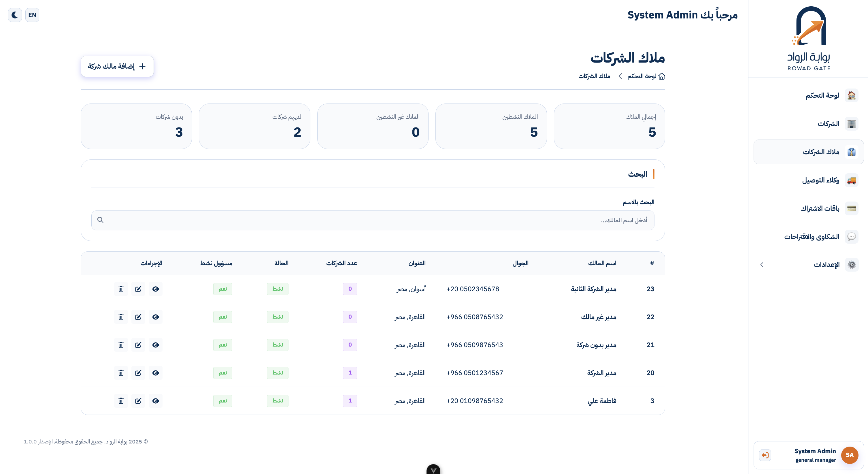Click the search magnifier icon
Screen dimensions: 868x474
tap(100, 220)
